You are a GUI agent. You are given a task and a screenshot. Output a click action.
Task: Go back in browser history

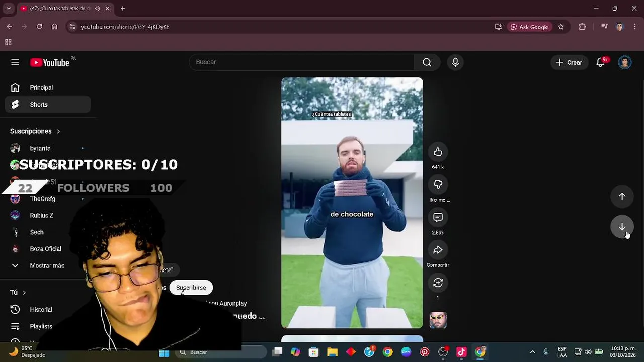coord(9,27)
